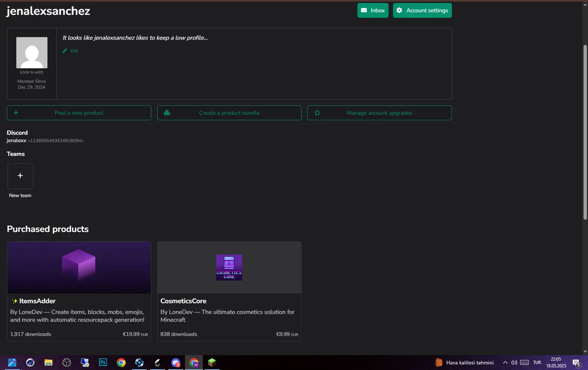Open File Explorer from the taskbar

(49, 363)
